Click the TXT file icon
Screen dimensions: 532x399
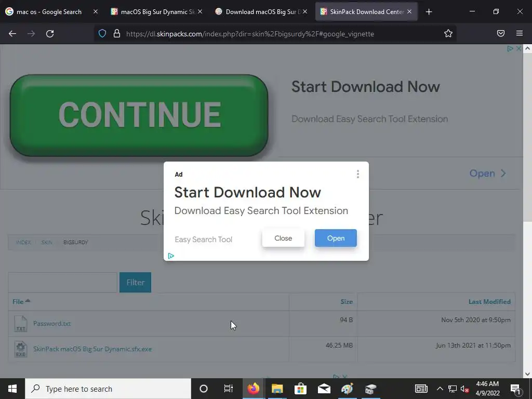tap(21, 324)
